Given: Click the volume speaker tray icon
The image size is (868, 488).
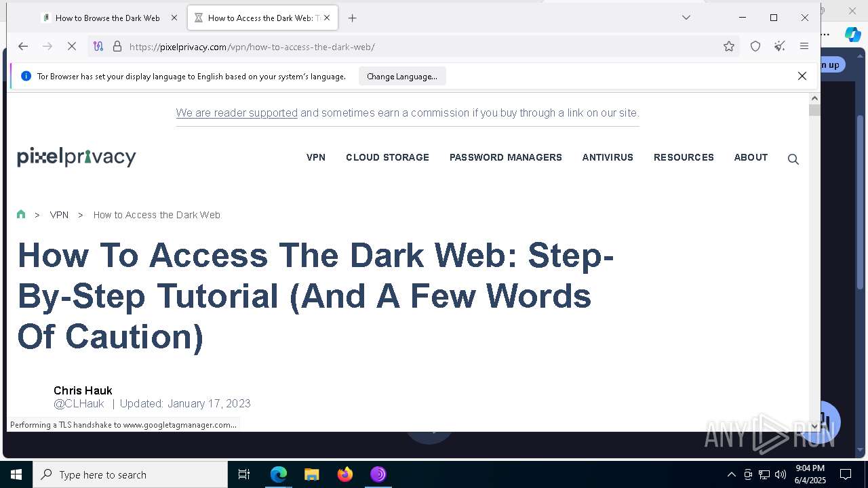Looking at the screenshot, I should tap(781, 474).
